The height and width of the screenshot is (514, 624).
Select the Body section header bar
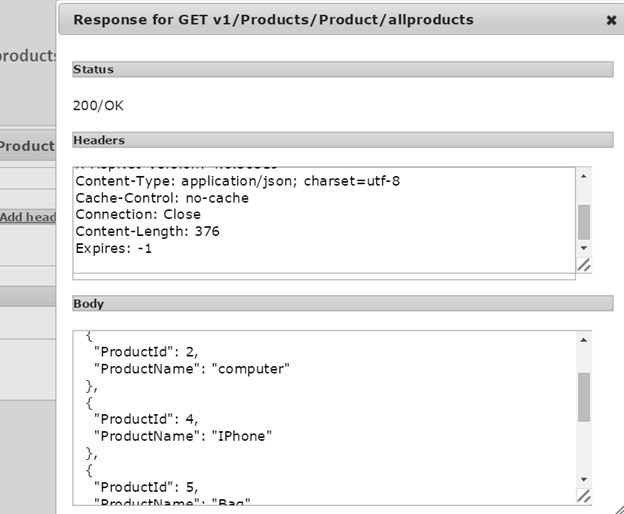342,303
